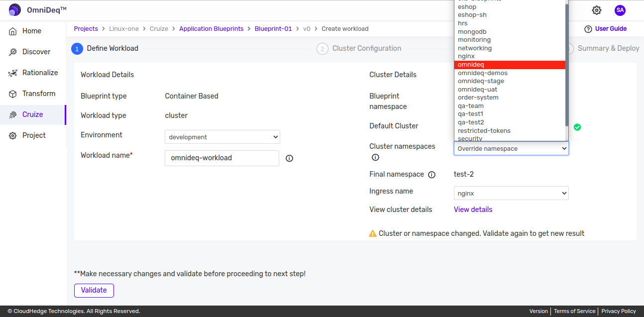
Task: Click the OmniDeq logo icon
Action: (x=15, y=10)
